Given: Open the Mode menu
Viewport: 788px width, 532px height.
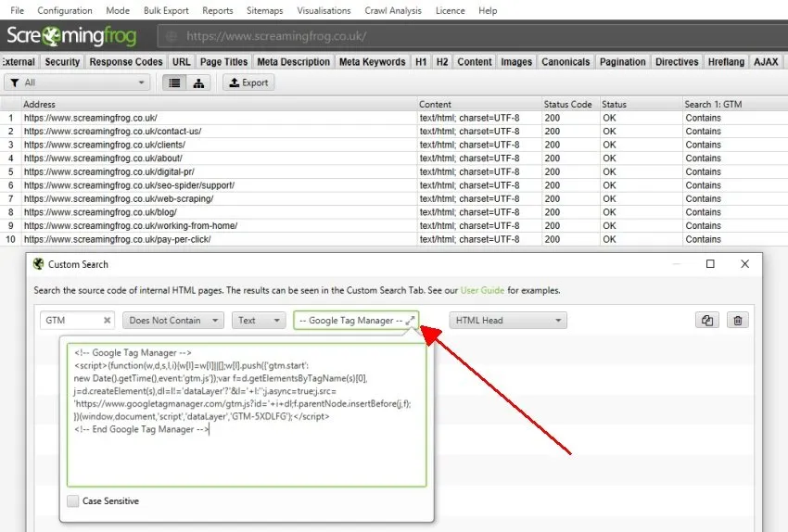Looking at the screenshot, I should point(118,10).
